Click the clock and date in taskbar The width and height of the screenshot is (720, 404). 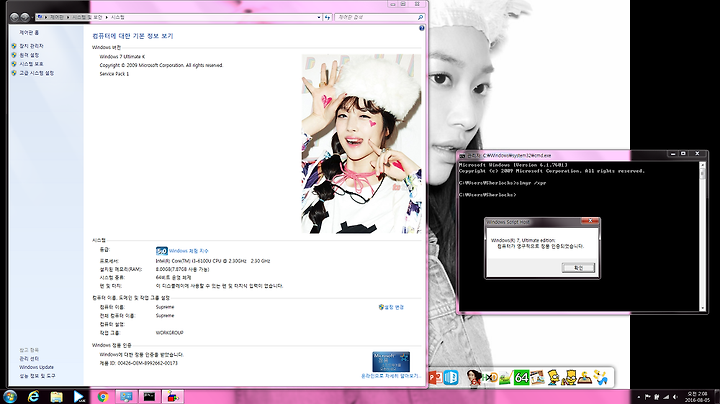click(x=697, y=397)
